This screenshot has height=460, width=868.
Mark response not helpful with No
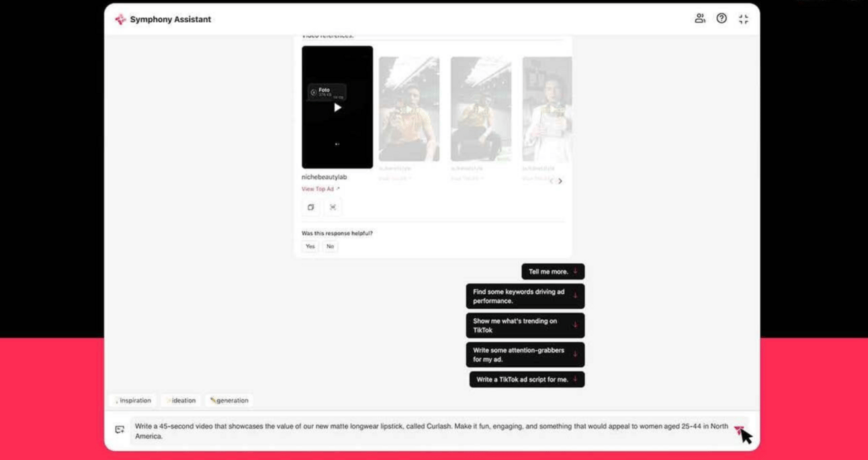[x=330, y=246]
